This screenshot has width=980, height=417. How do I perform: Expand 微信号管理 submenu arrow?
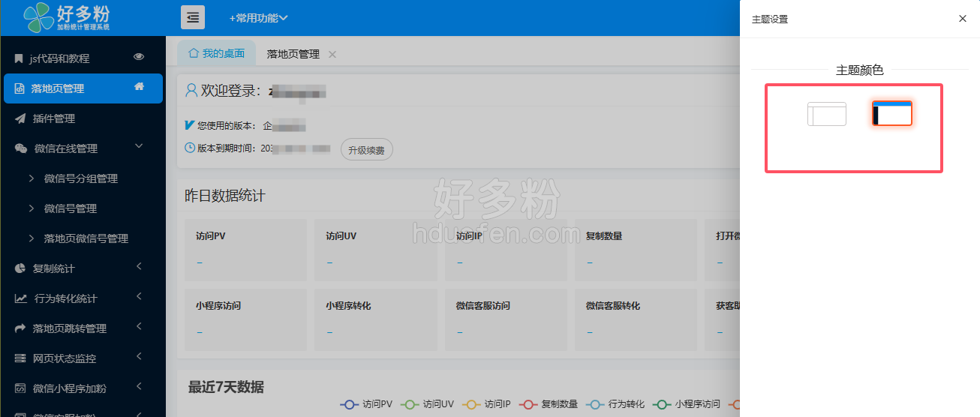pyautogui.click(x=32, y=208)
